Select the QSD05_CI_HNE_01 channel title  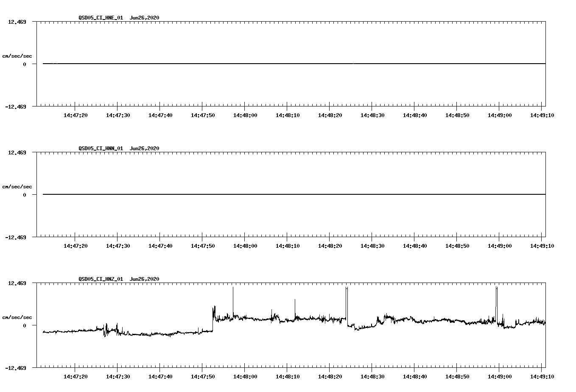click(101, 17)
